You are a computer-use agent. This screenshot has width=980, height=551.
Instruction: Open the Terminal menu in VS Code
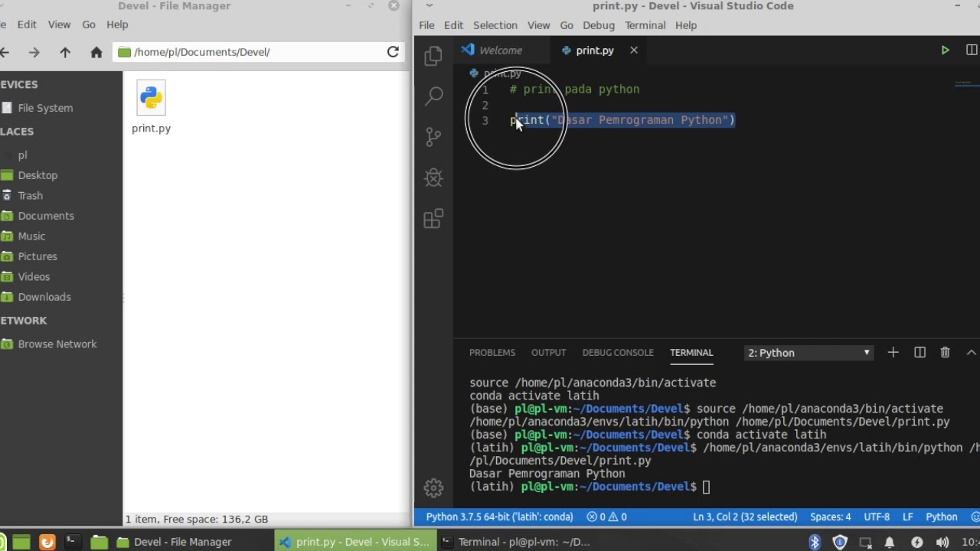click(645, 25)
